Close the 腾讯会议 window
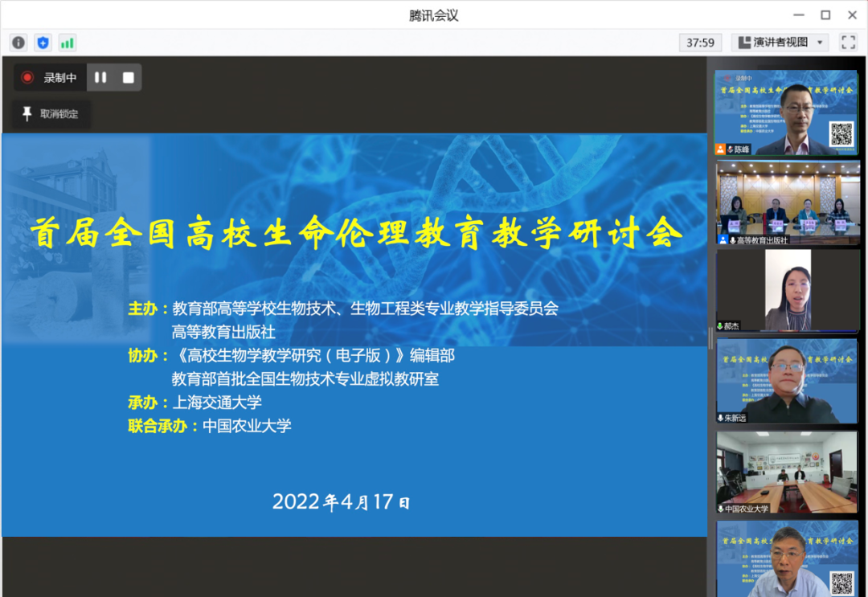This screenshot has width=868, height=597. pyautogui.click(x=853, y=15)
